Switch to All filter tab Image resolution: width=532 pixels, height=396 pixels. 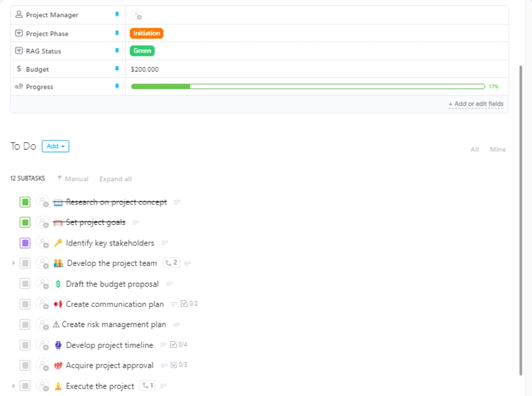click(475, 150)
